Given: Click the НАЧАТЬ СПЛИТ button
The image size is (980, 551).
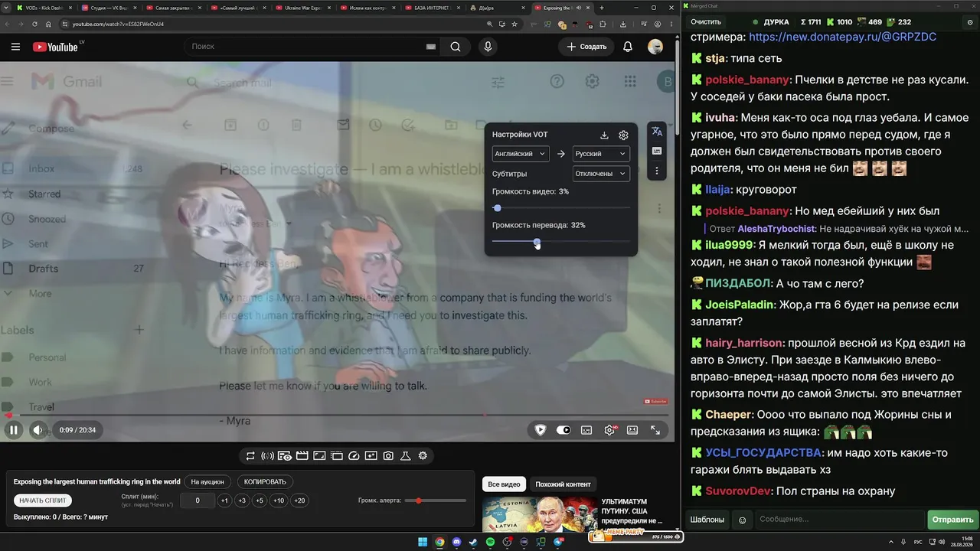Looking at the screenshot, I should coord(43,500).
